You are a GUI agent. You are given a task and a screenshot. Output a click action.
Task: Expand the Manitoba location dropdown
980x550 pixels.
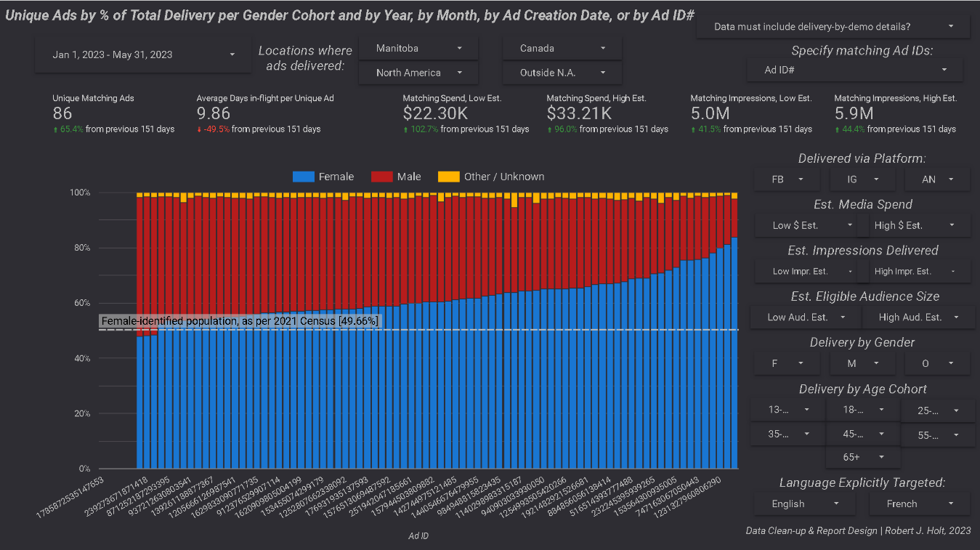tap(418, 48)
